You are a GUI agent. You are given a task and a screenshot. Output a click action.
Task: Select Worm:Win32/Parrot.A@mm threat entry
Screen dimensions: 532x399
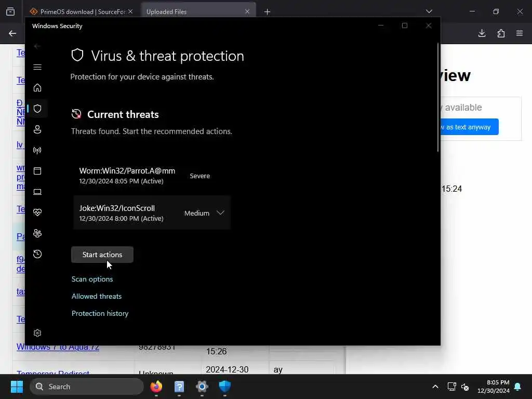point(152,176)
